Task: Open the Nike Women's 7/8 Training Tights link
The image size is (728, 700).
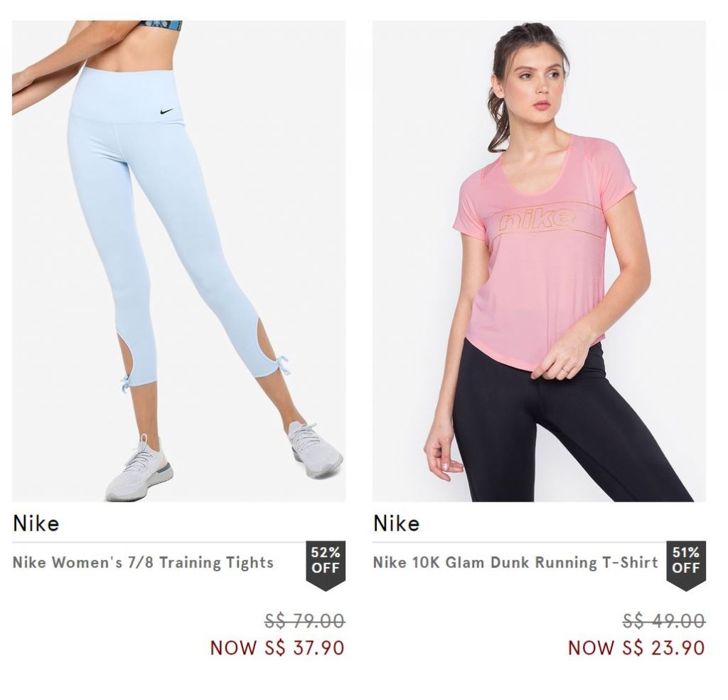Action: 143,563
